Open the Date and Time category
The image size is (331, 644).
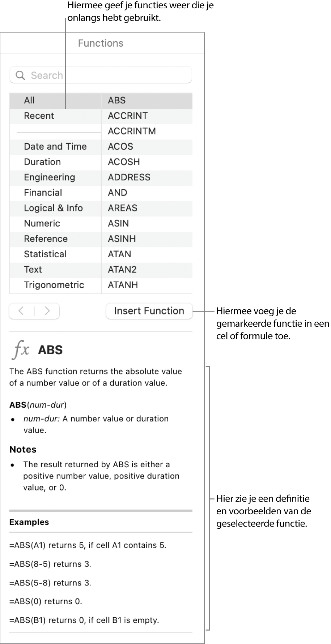click(x=55, y=147)
